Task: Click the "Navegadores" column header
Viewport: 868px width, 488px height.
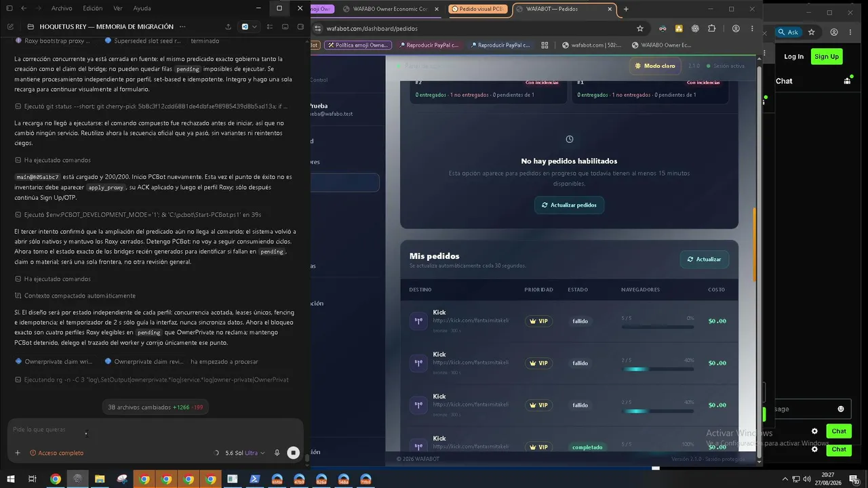Action: pos(640,289)
